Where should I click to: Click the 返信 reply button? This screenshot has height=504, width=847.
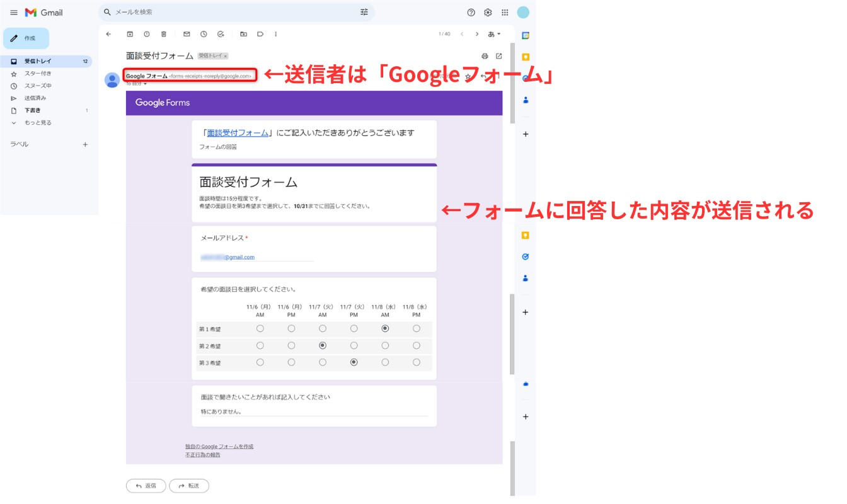(x=146, y=486)
